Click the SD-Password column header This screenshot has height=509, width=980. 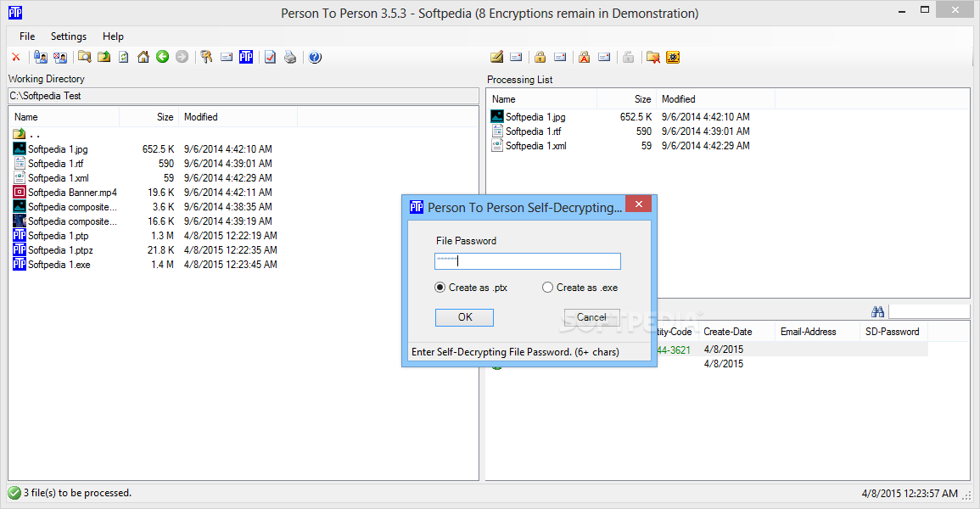coord(892,332)
